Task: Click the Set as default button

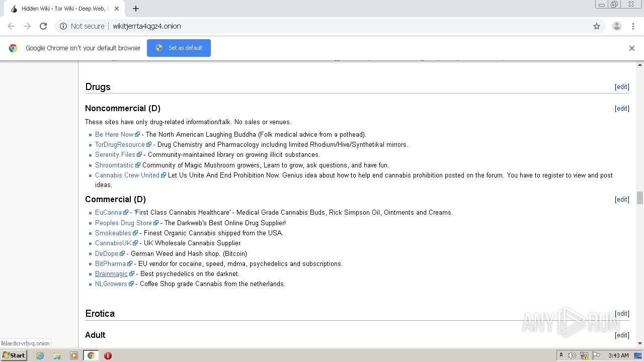Action: click(179, 48)
